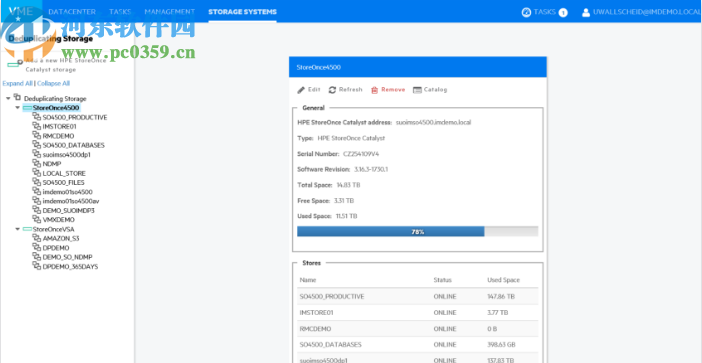Click the StoreOnce4500 panel title bar
702x363 pixels.
(417, 67)
